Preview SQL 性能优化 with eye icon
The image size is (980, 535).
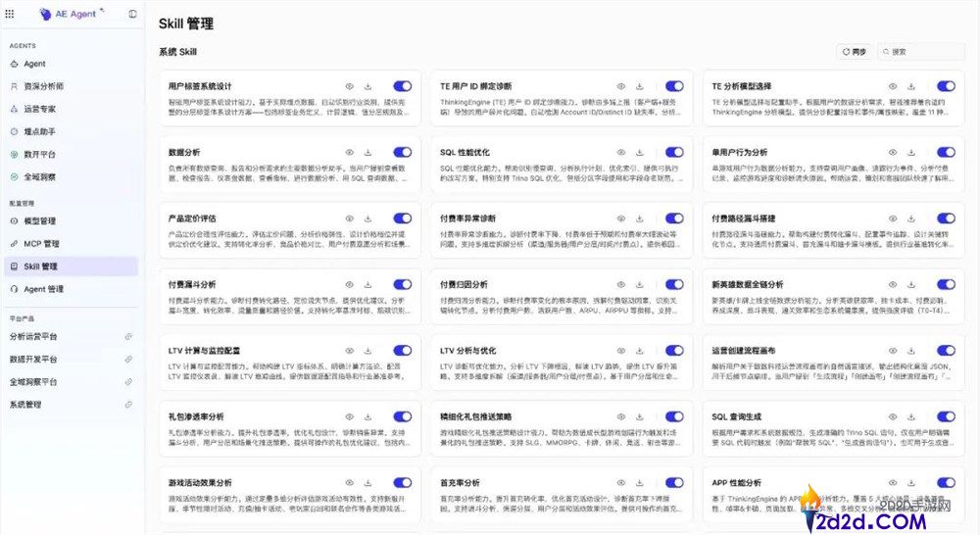click(x=621, y=153)
